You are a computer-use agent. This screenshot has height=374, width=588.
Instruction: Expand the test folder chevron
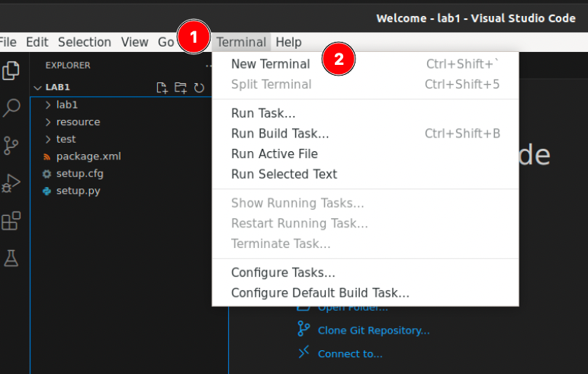click(x=47, y=140)
